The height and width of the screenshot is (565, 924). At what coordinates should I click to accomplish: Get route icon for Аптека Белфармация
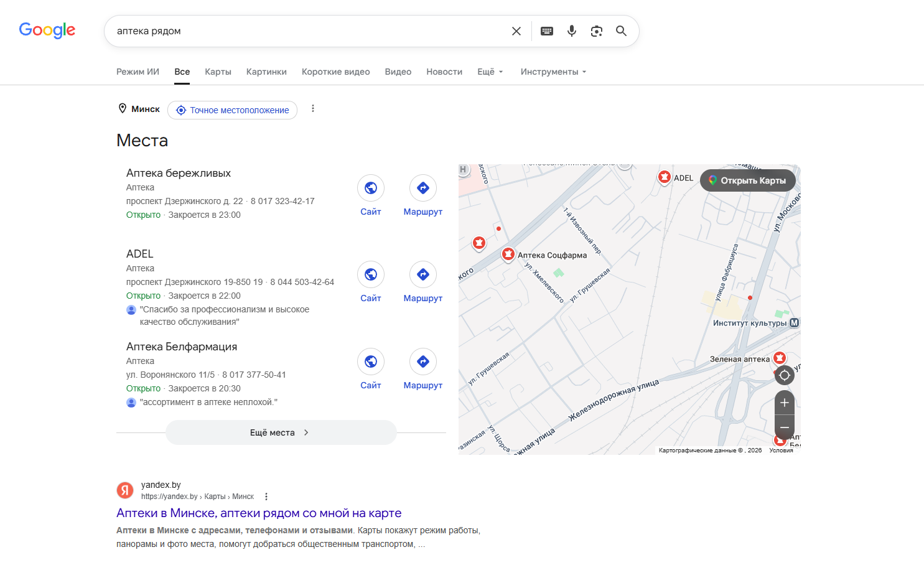[x=423, y=362]
